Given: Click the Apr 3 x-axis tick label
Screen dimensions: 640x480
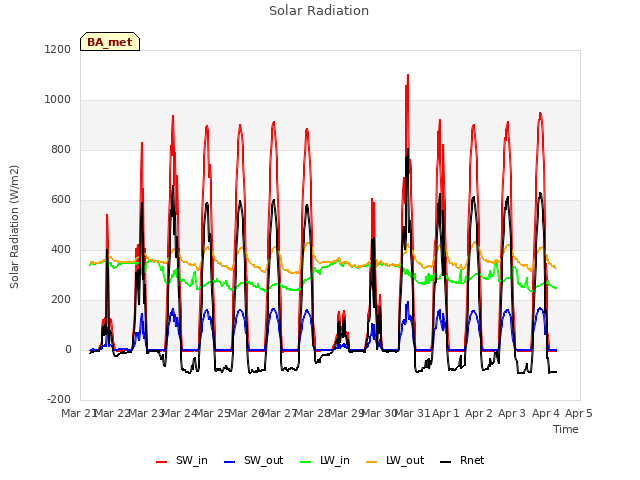Looking at the screenshot, I should (512, 413).
